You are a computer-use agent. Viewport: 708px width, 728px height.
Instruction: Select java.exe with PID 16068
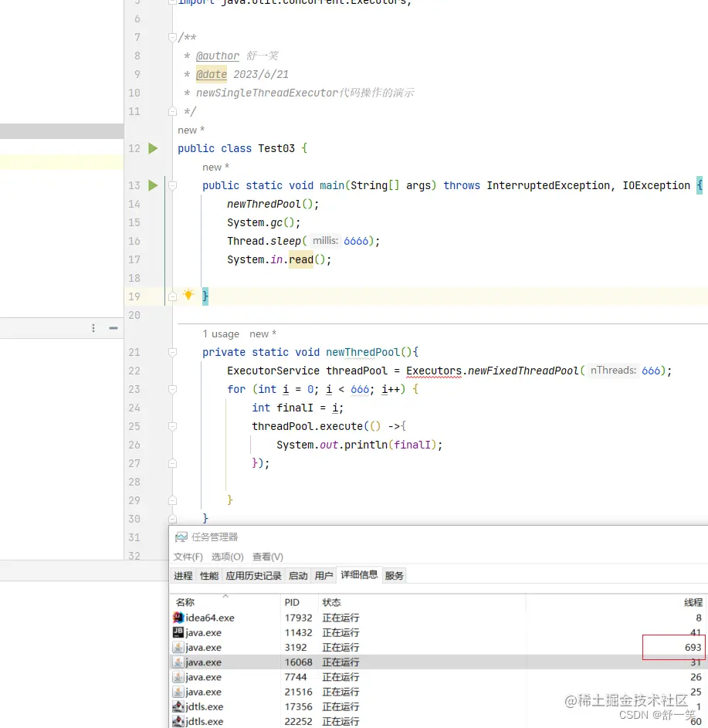(x=439, y=662)
